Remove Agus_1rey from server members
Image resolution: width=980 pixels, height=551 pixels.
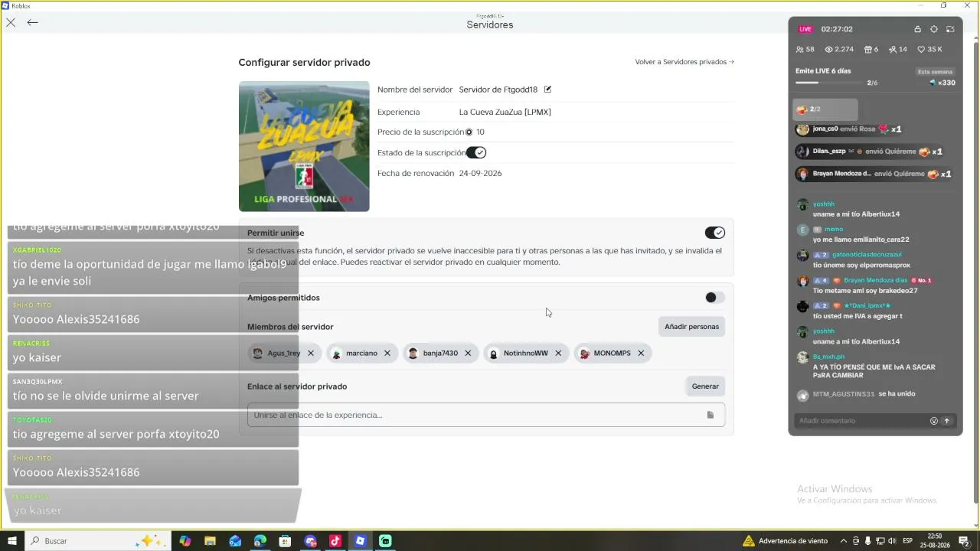pos(311,353)
